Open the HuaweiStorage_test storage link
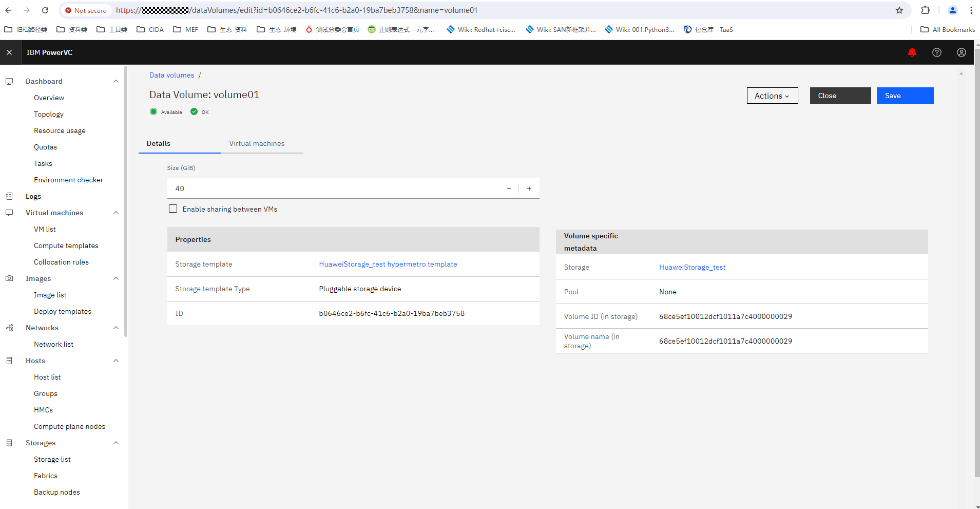Viewport: 980px width, 509px height. 692,267
